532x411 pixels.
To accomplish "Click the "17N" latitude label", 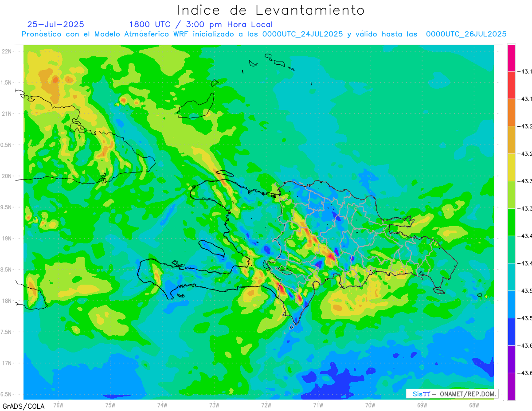I will pos(6,363).
